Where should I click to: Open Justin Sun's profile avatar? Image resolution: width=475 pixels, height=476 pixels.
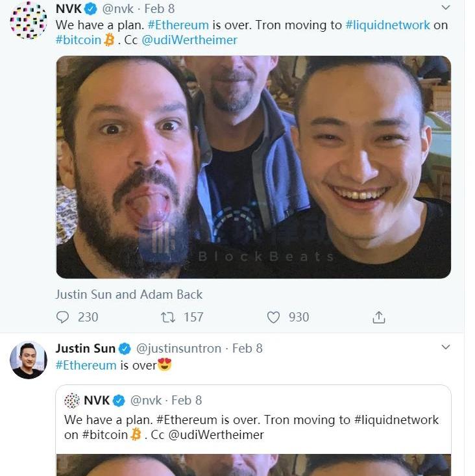[28, 360]
